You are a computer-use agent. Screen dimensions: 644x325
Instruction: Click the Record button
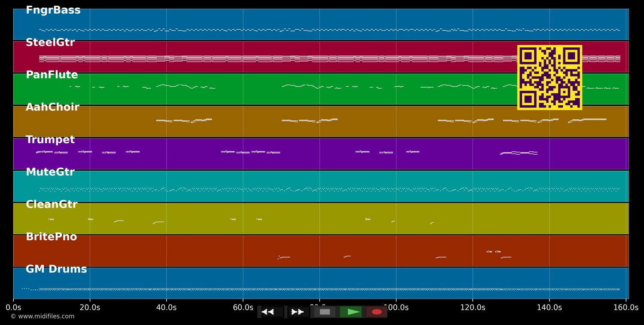click(377, 312)
